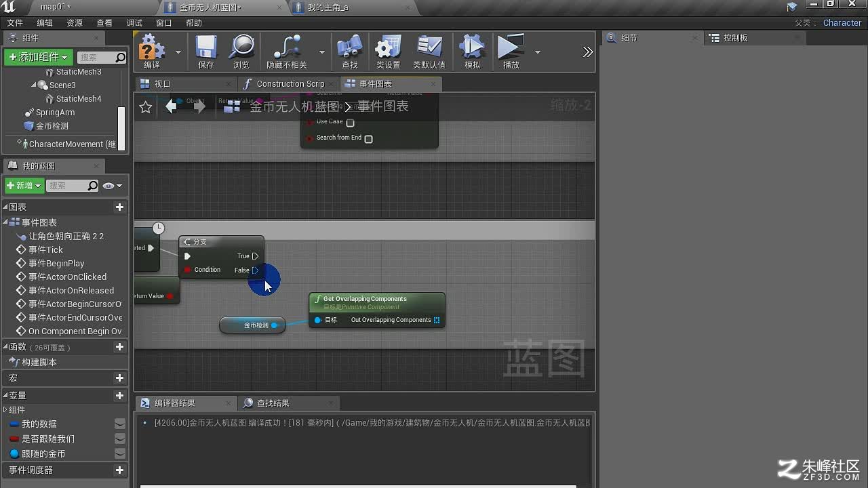
Task: Open Class Defaults (类默认值) icon
Action: click(429, 52)
